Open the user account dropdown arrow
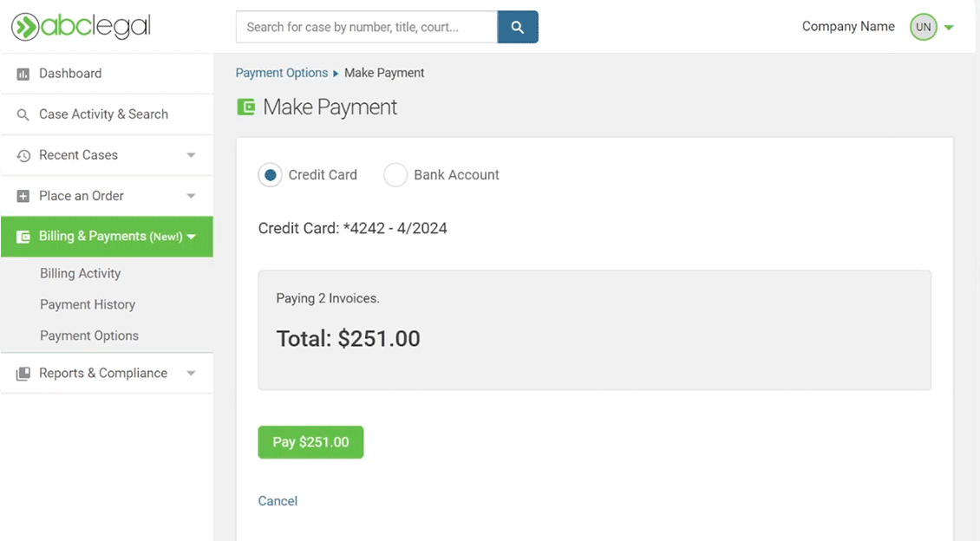 tap(949, 28)
